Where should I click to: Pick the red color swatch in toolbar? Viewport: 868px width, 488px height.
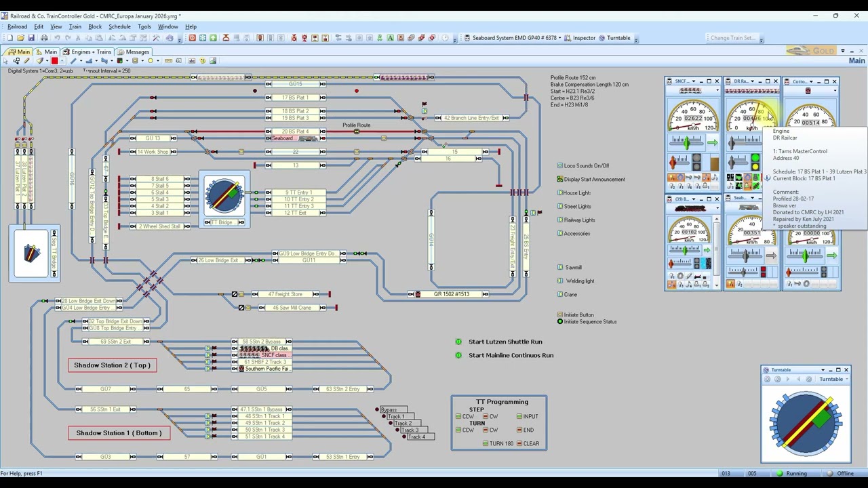coord(54,61)
